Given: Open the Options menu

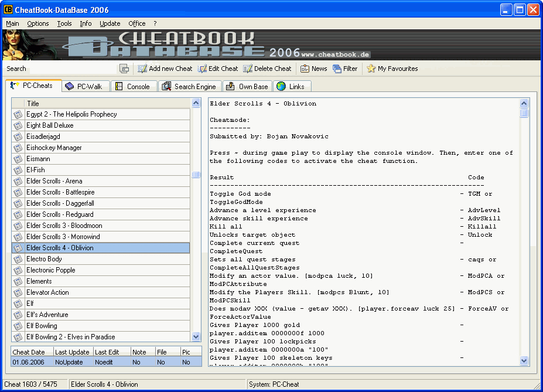Looking at the screenshot, I should click(x=38, y=23).
